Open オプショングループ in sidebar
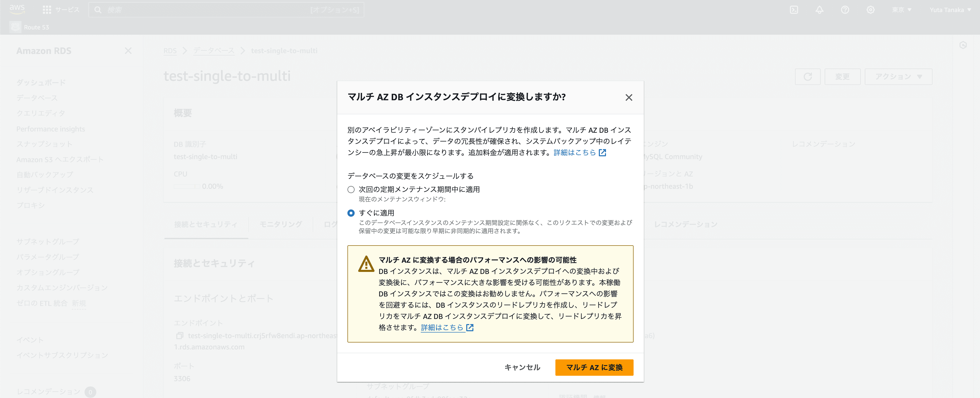Screen dimensions: 980x398 tap(48, 273)
